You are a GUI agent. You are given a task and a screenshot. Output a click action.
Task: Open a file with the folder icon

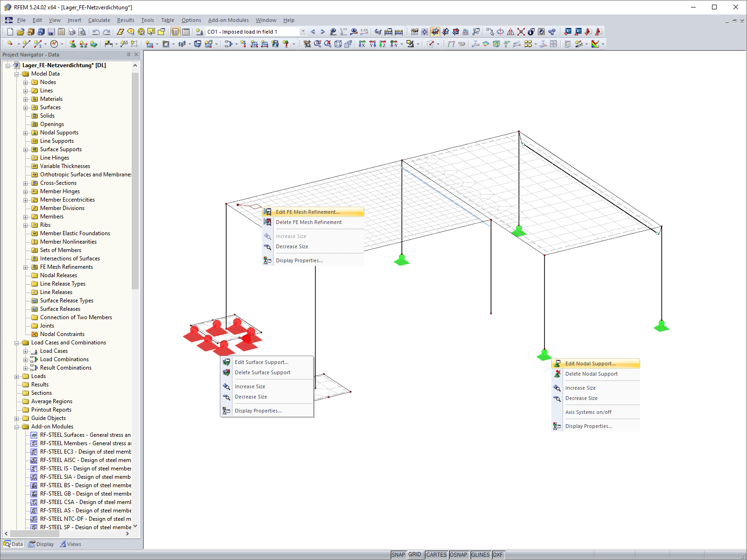[x=21, y=32]
